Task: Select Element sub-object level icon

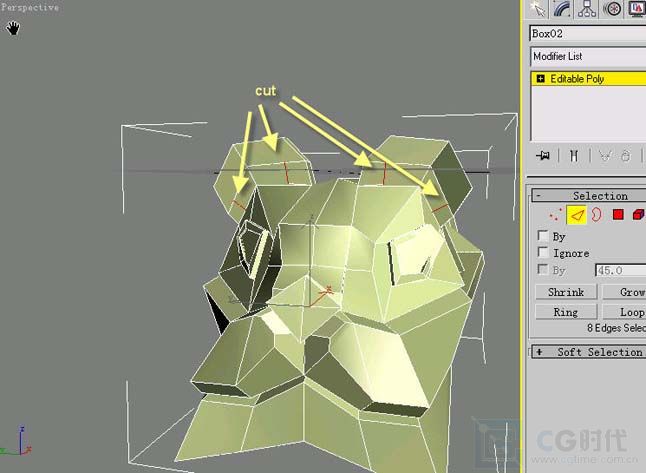Action: click(x=639, y=215)
